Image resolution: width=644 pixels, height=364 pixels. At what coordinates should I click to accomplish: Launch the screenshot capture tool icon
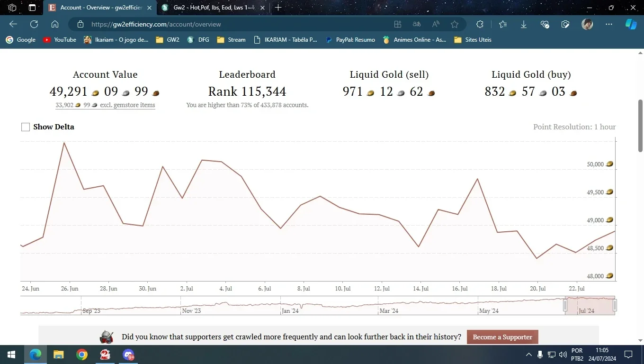pos(565,24)
